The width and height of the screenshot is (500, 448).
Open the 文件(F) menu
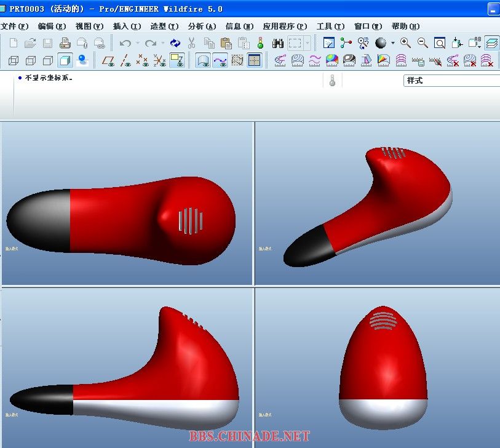point(15,26)
